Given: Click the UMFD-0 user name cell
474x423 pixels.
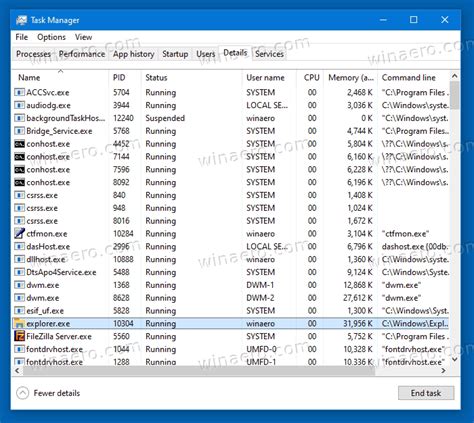Looking at the screenshot, I should click(261, 349).
